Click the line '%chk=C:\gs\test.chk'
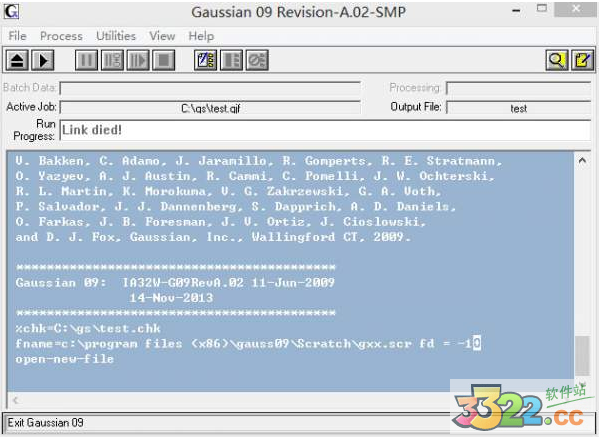Screen dimensions: 600x439 (x=88, y=328)
